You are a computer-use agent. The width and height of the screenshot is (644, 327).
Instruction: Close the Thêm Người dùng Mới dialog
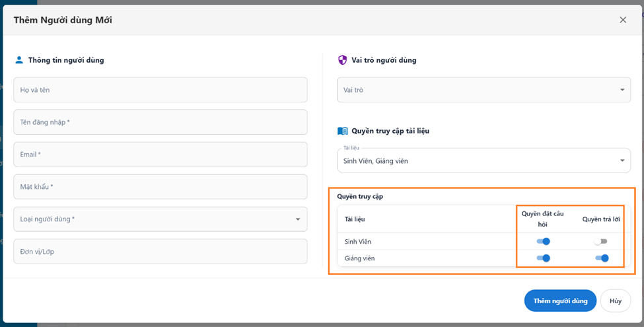coord(623,20)
